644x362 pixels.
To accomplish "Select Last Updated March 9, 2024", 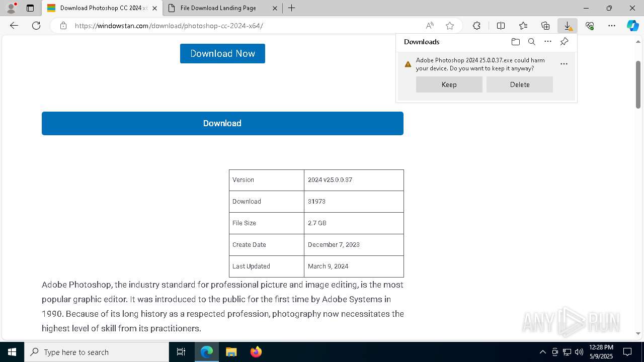I will pyautogui.click(x=328, y=266).
